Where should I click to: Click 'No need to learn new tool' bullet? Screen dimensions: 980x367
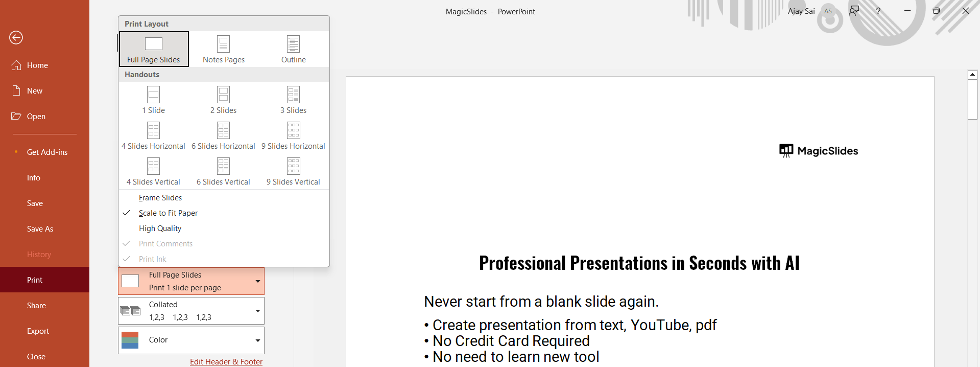[x=516, y=357]
